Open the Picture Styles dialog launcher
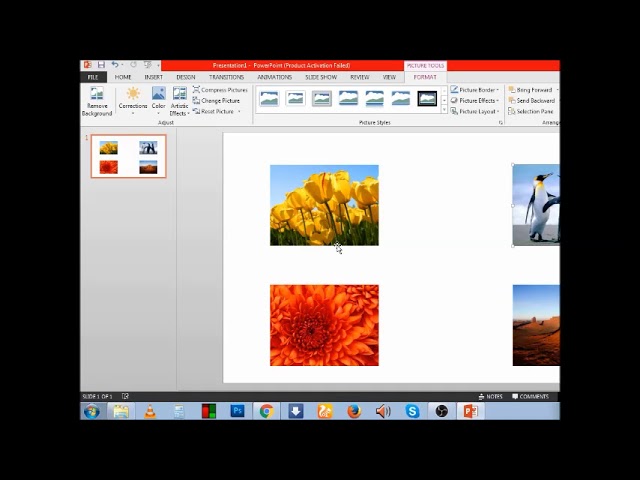 (500, 122)
